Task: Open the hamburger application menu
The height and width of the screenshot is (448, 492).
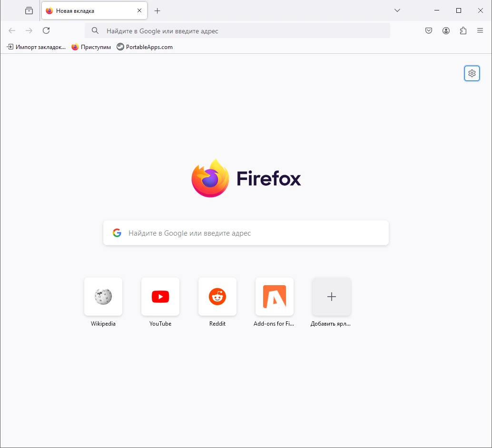Action: click(x=480, y=30)
